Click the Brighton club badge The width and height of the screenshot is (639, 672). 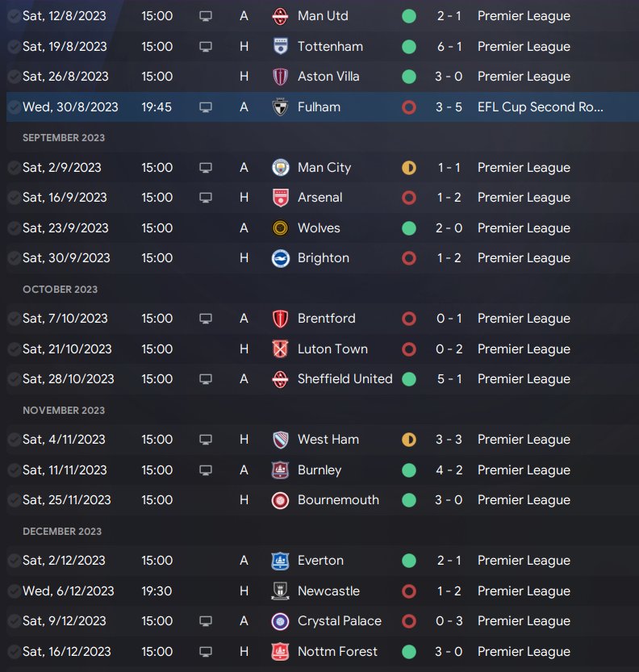280,258
